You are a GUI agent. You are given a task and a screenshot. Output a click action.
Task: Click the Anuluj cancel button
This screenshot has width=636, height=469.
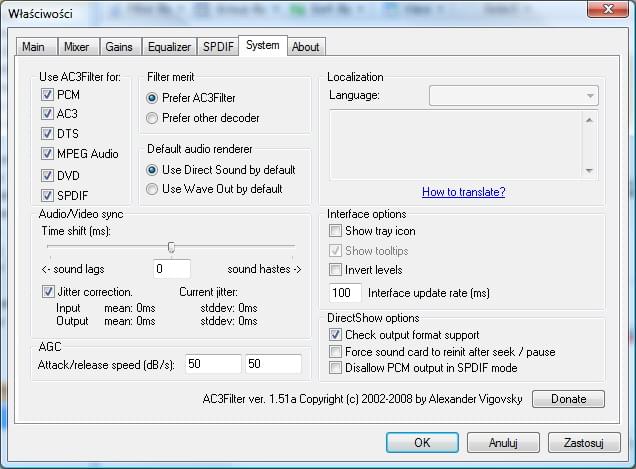coord(503,442)
